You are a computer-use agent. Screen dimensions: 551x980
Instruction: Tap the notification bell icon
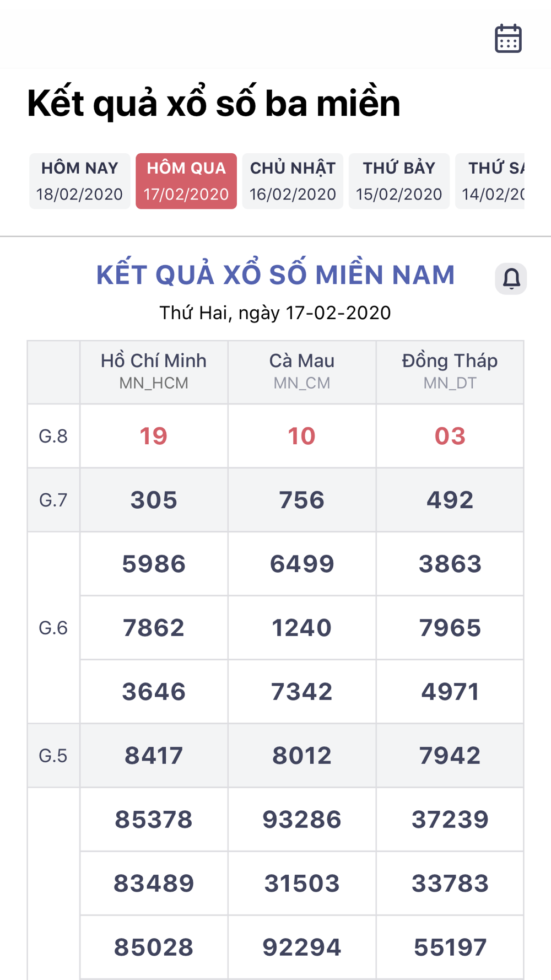(511, 278)
